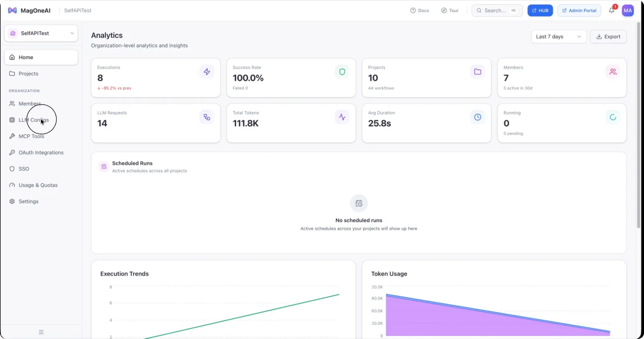Screen dimensions: 644x339
Task: Open Settings in the sidebar
Action: point(41,201)
